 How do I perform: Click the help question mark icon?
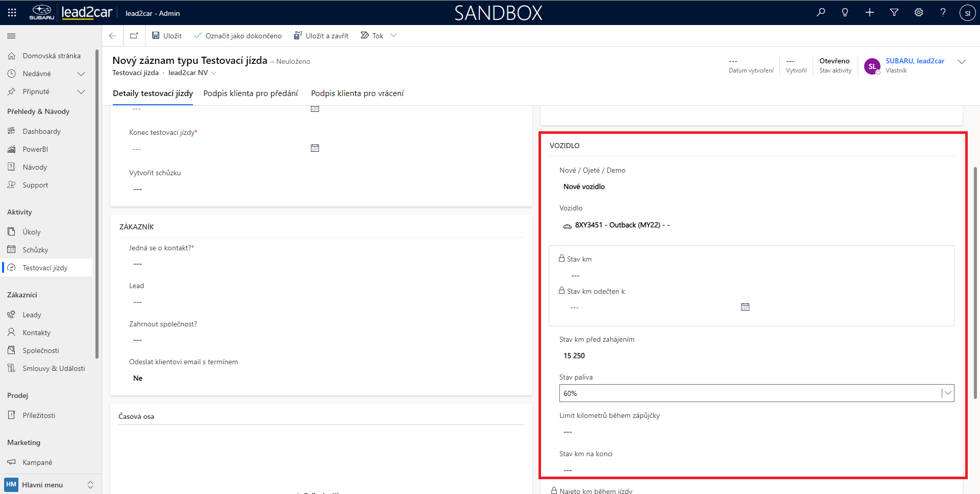pyautogui.click(x=943, y=13)
